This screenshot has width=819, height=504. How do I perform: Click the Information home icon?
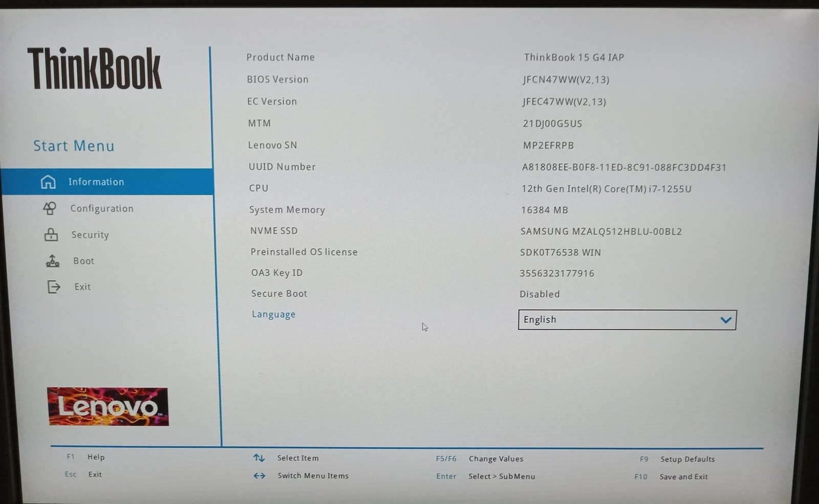point(48,182)
